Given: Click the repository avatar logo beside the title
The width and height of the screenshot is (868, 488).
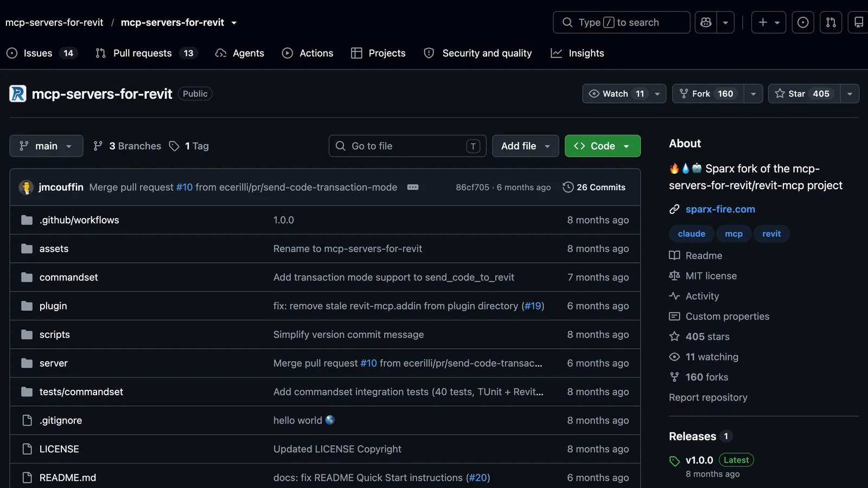Looking at the screenshot, I should coord(18,94).
